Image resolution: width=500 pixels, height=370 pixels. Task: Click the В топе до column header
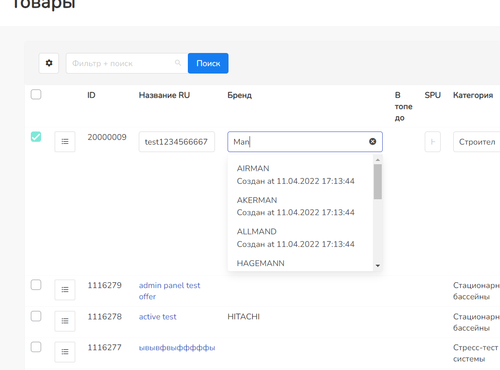tap(404, 107)
